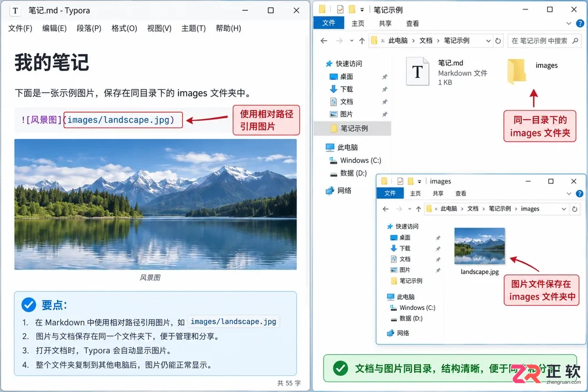The width and height of the screenshot is (588, 392).
Task: Select 笔记示例 in images window sidebar
Action: (x=406, y=280)
